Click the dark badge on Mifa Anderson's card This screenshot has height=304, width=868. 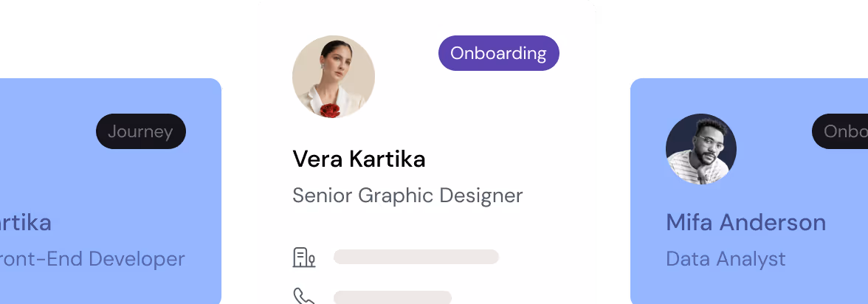[841, 131]
